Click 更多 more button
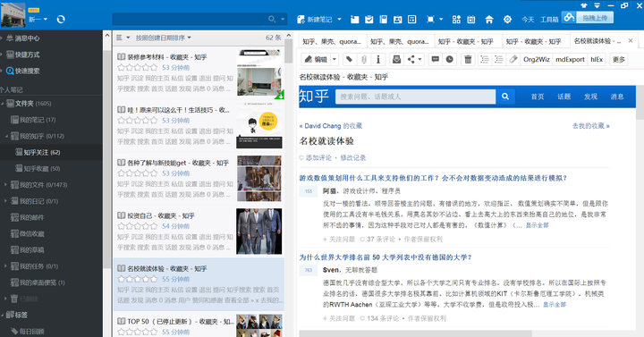 (619, 60)
